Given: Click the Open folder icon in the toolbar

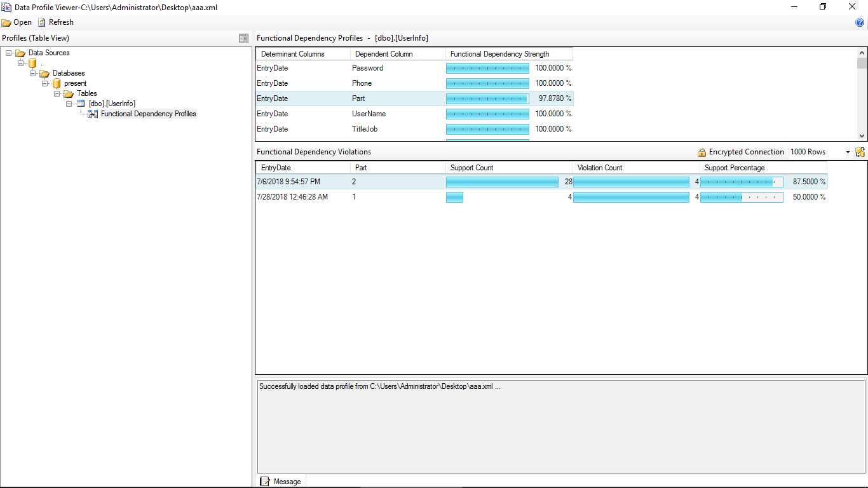Looking at the screenshot, I should click(x=6, y=22).
